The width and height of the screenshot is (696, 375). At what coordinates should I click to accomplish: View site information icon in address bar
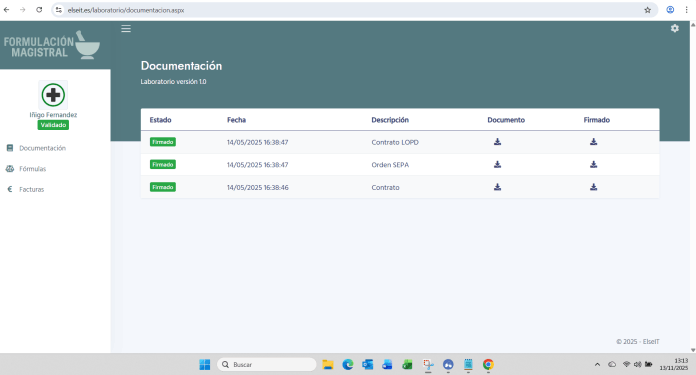[59, 10]
